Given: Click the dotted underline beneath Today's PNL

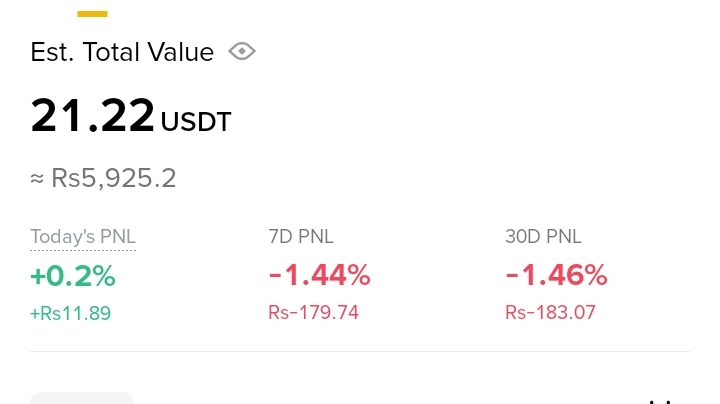Looking at the screenshot, I should pyautogui.click(x=83, y=248).
